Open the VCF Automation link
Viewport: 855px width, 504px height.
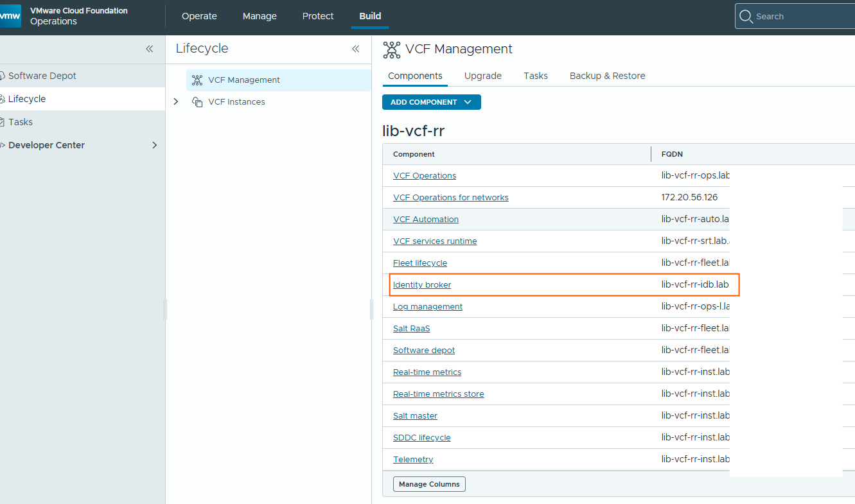click(426, 220)
